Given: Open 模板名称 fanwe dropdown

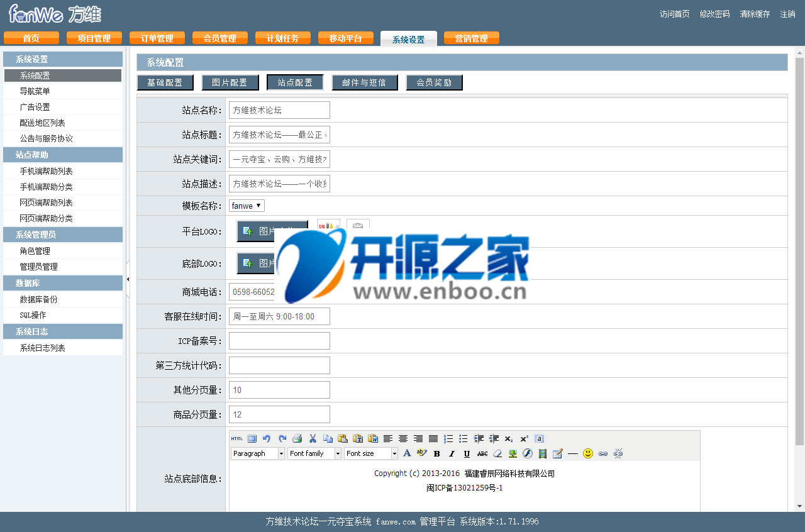Looking at the screenshot, I should (x=247, y=206).
